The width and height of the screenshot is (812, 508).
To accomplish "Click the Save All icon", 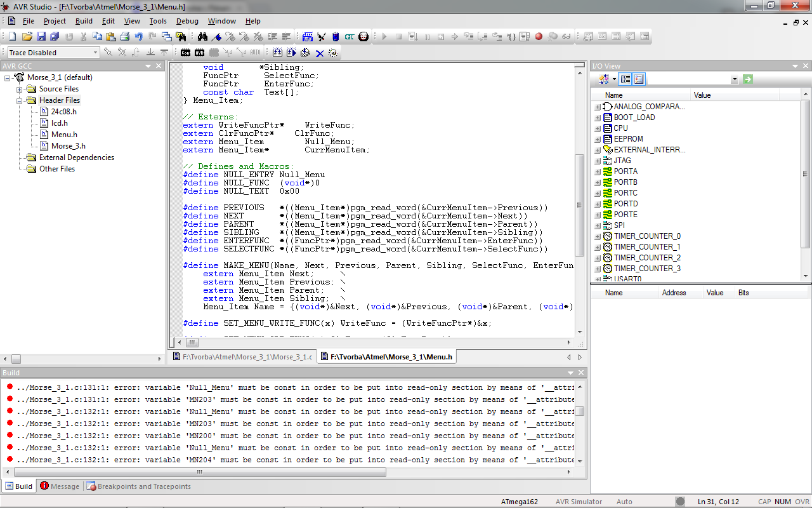I will (55, 36).
